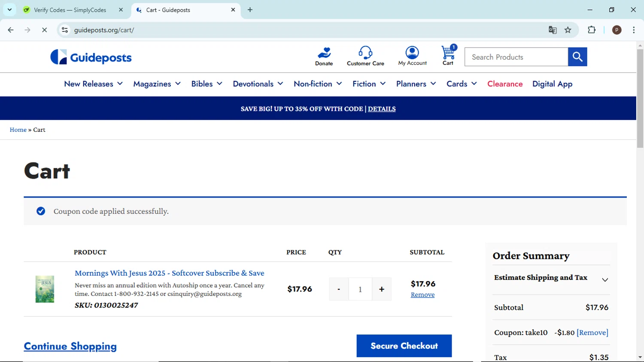The width and height of the screenshot is (644, 362).
Task: Click the scrollbar down arrow
Action: click(640, 357)
